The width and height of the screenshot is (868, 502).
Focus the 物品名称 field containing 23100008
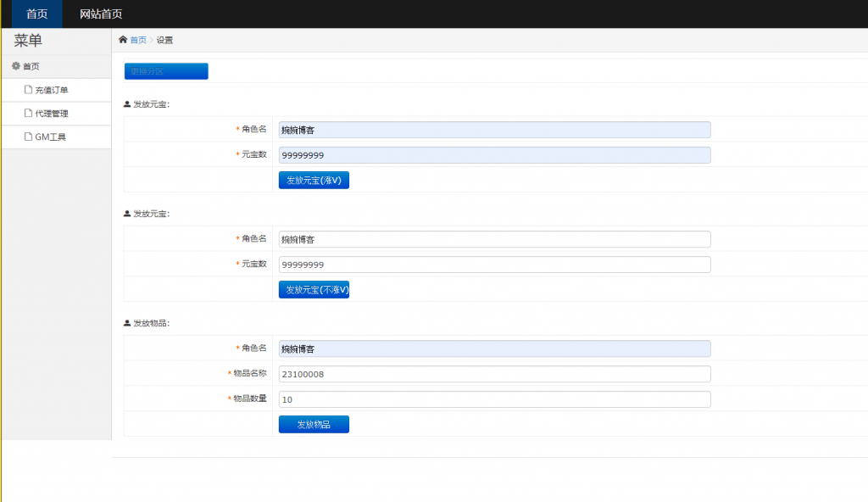point(494,374)
